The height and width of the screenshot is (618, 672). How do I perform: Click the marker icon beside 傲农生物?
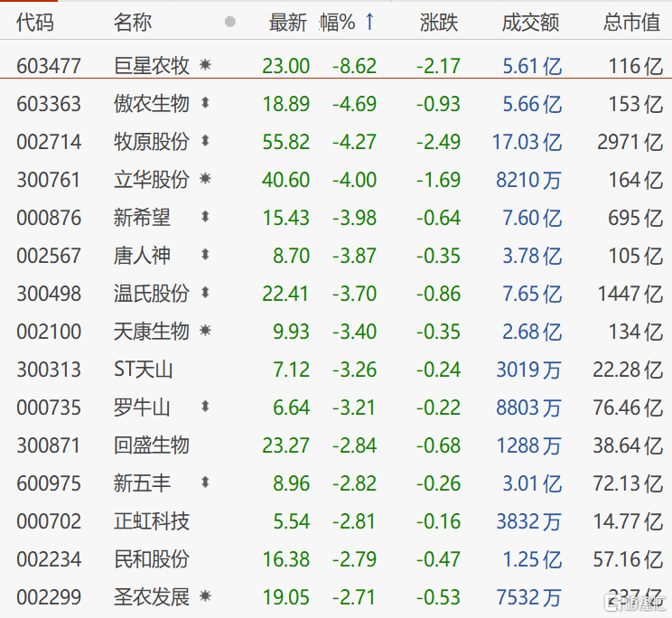coord(205,103)
